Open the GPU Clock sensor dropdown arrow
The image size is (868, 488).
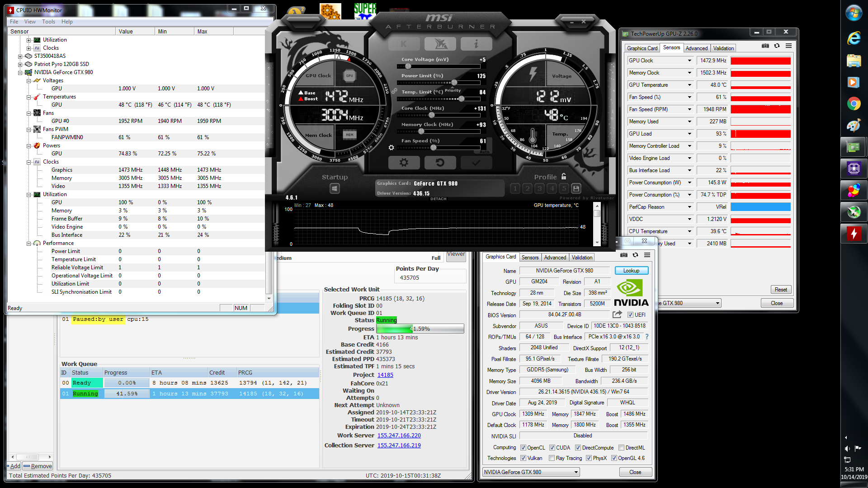[x=689, y=61]
